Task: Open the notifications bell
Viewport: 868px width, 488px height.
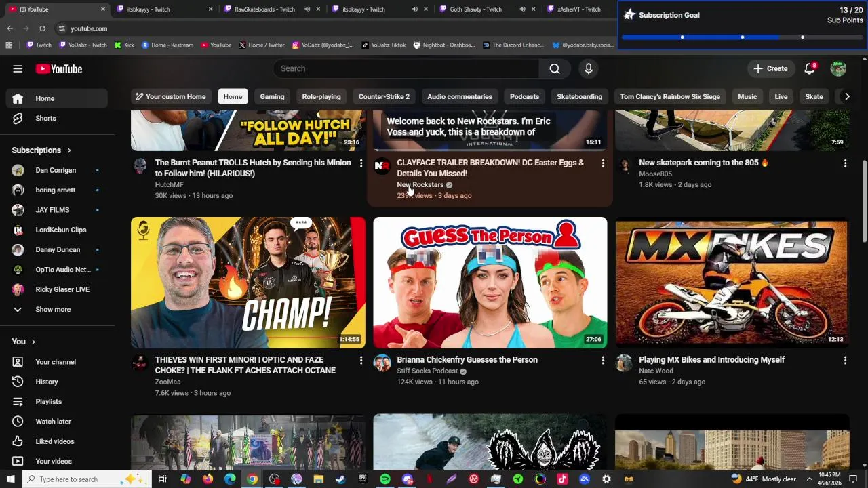Action: tap(809, 68)
